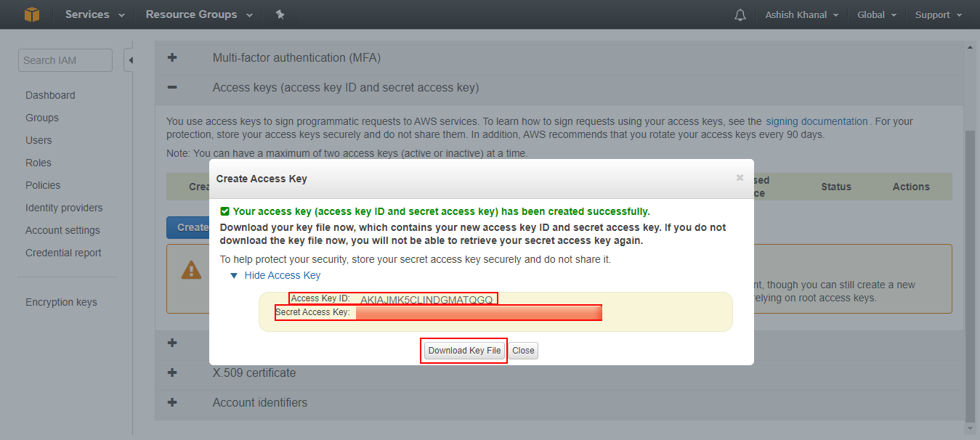Click the Download Key File button
Screen dimensions: 980x440
(464, 351)
